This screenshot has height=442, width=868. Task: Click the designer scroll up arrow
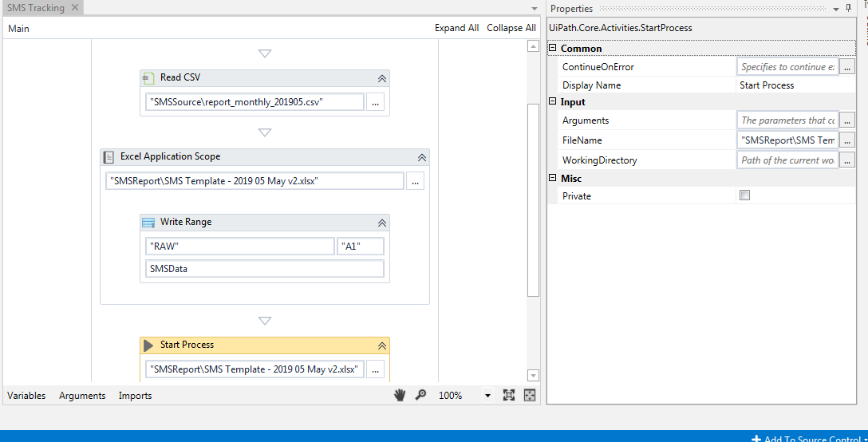[x=533, y=46]
